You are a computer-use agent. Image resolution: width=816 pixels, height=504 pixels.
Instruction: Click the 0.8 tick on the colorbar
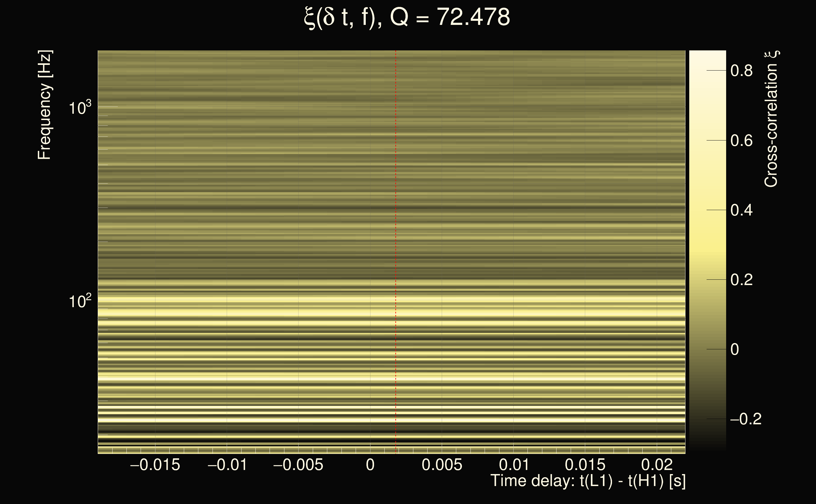(741, 71)
